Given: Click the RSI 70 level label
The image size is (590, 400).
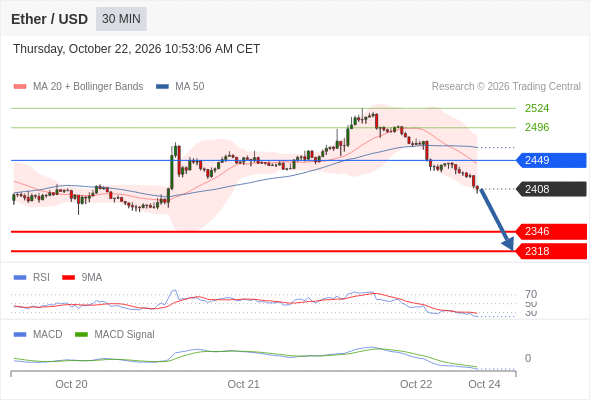Looking at the screenshot, I should click(x=531, y=294).
